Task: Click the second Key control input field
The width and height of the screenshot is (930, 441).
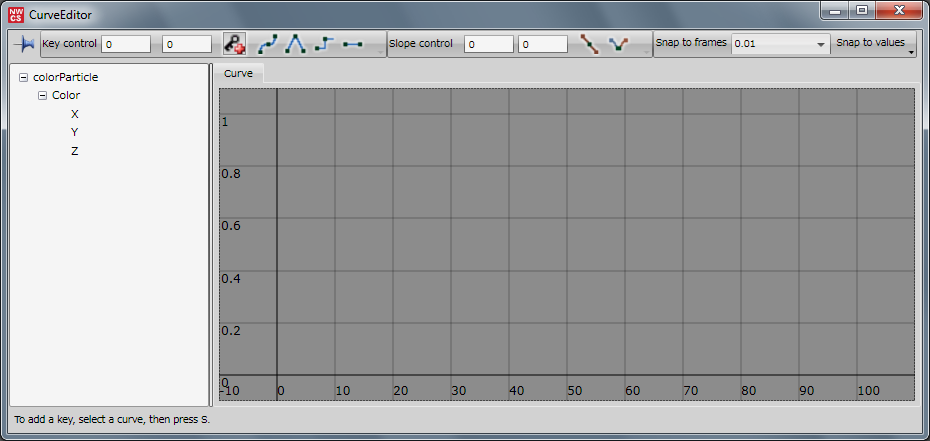Action: click(x=187, y=45)
